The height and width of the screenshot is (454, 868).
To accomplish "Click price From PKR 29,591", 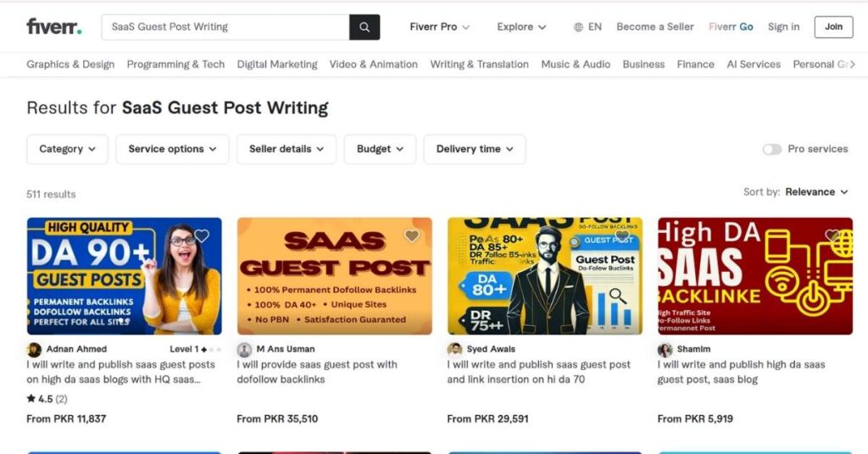I will click(x=487, y=419).
